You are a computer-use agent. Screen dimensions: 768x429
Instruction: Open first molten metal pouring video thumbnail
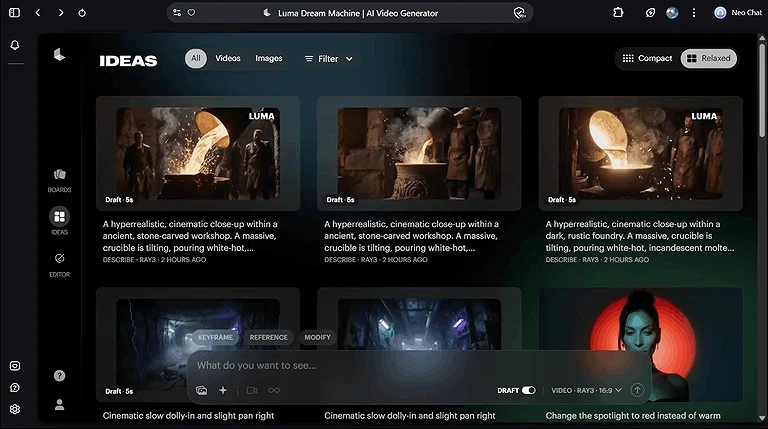pyautogui.click(x=198, y=153)
